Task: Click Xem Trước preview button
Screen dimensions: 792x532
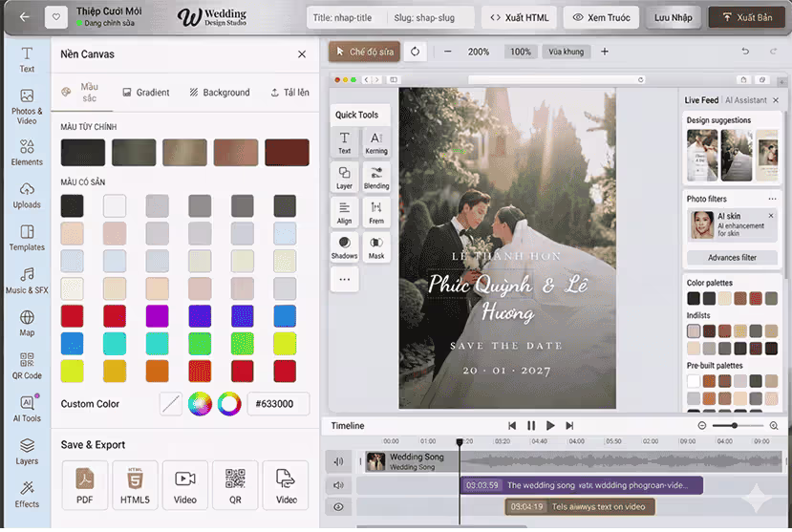Action: 601,17
